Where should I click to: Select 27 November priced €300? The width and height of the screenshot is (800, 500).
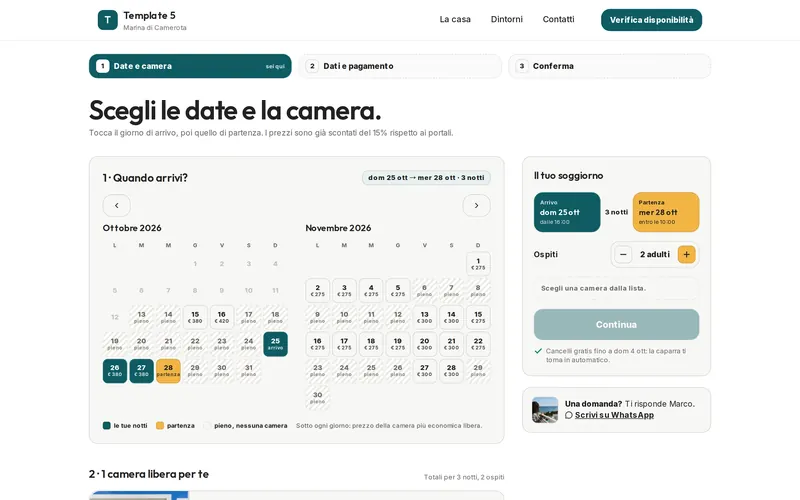coord(424,370)
